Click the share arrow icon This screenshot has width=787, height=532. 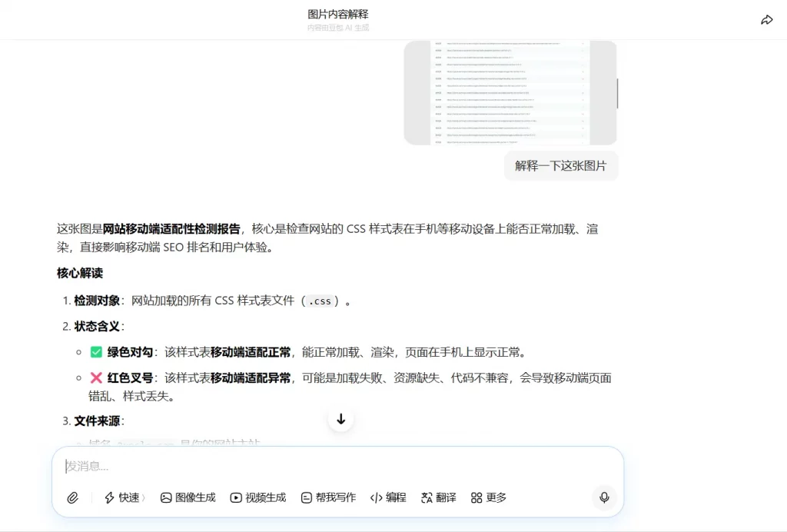766,20
